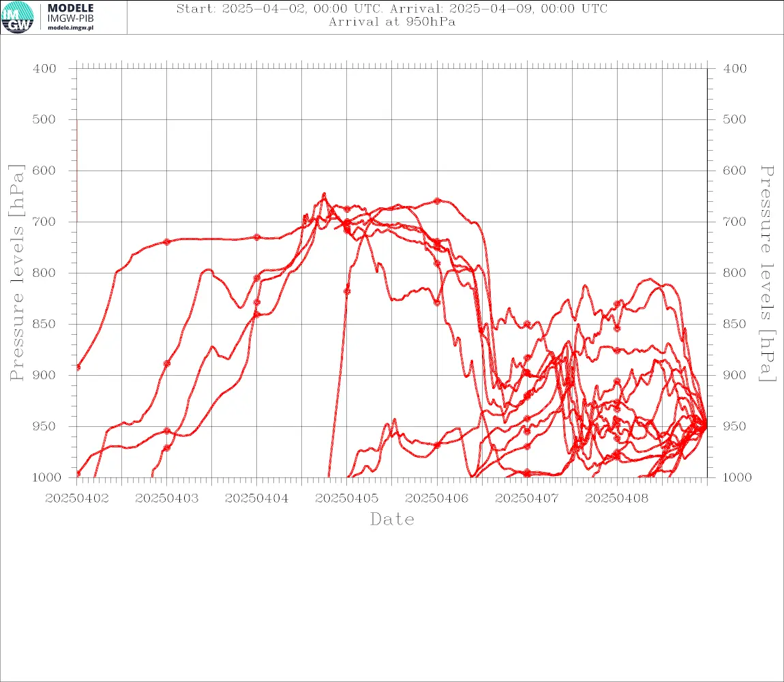
Task: Click right axis value 1000
Action: [x=738, y=477]
